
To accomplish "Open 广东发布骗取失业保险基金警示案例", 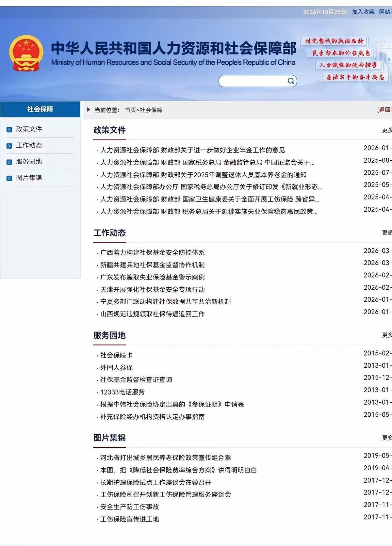I will click(x=152, y=277).
